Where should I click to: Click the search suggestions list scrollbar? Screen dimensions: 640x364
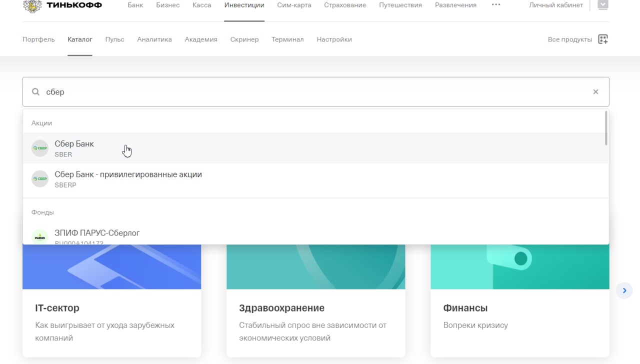606,128
